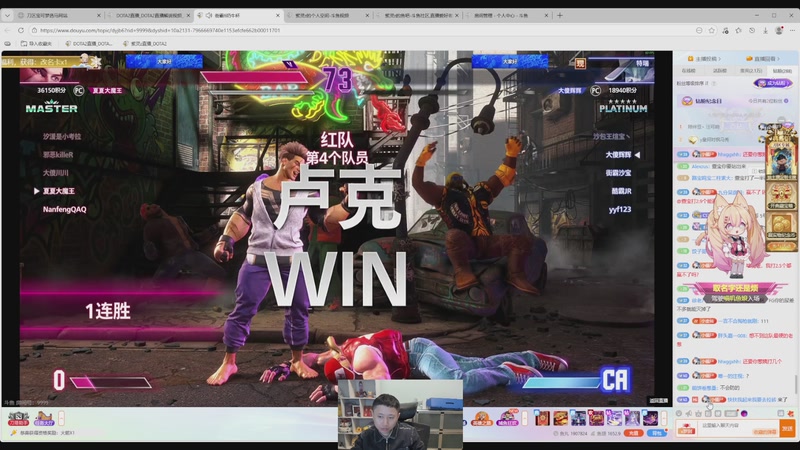Click the heart fan badge beside chat input
Screen dimensions: 800x450
pyautogui.click(x=686, y=429)
